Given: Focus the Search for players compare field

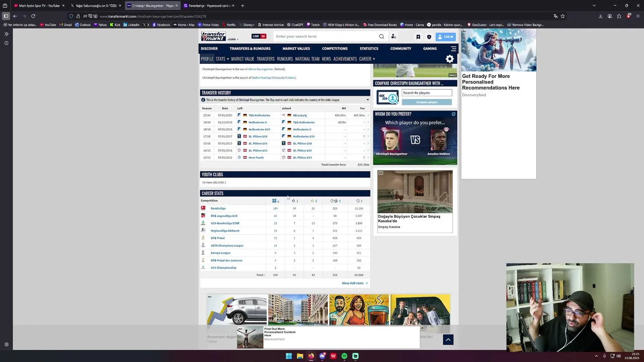Looking at the screenshot, I should point(427,93).
